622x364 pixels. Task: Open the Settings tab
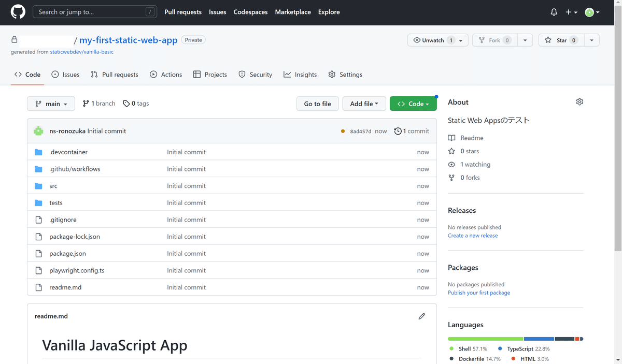pos(345,75)
